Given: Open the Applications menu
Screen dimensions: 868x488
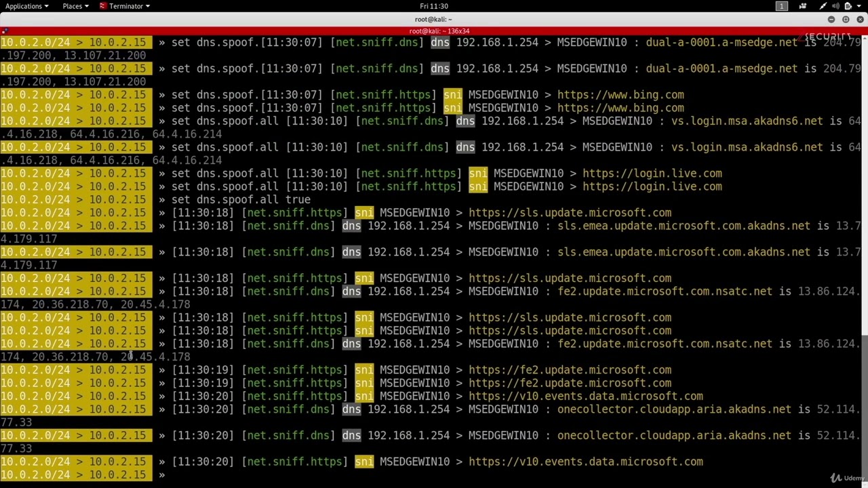Looking at the screenshot, I should tap(26, 6).
